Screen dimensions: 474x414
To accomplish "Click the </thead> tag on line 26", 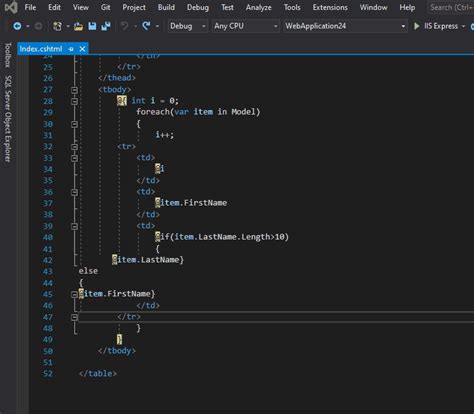I will pyautogui.click(x=117, y=78).
